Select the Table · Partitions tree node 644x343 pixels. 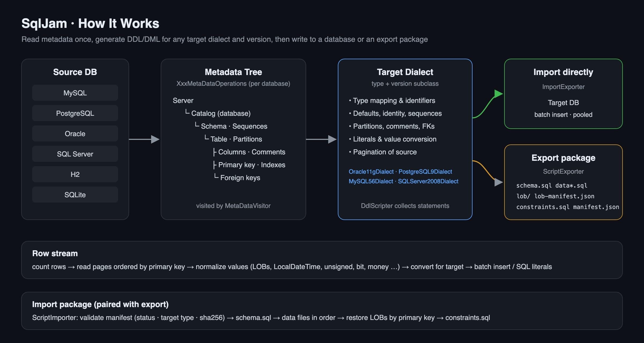click(x=236, y=139)
